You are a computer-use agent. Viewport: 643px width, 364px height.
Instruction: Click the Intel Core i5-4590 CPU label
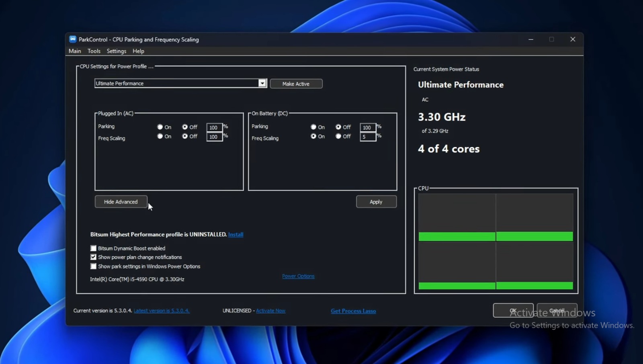[x=137, y=279]
